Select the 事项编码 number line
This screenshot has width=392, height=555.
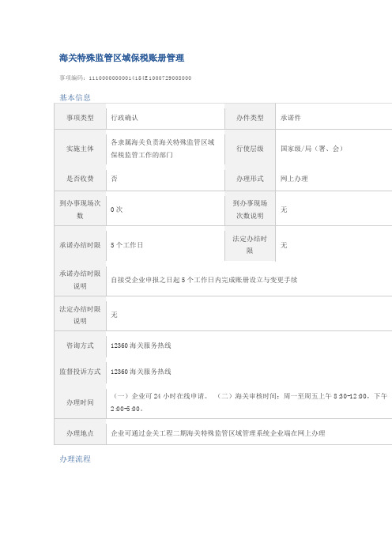(x=125, y=77)
